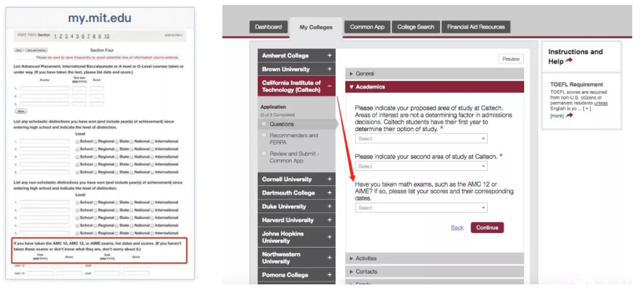
Task: Open the Dashboard tab
Action: (x=268, y=27)
